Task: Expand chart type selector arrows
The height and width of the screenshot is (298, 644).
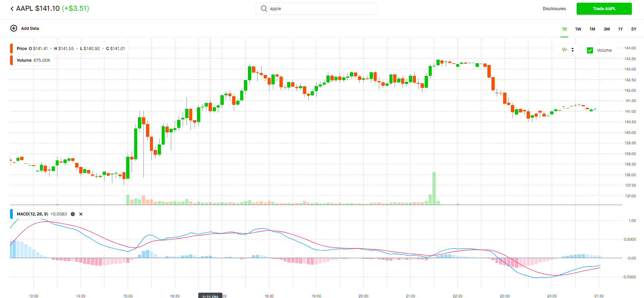Action: [573, 50]
